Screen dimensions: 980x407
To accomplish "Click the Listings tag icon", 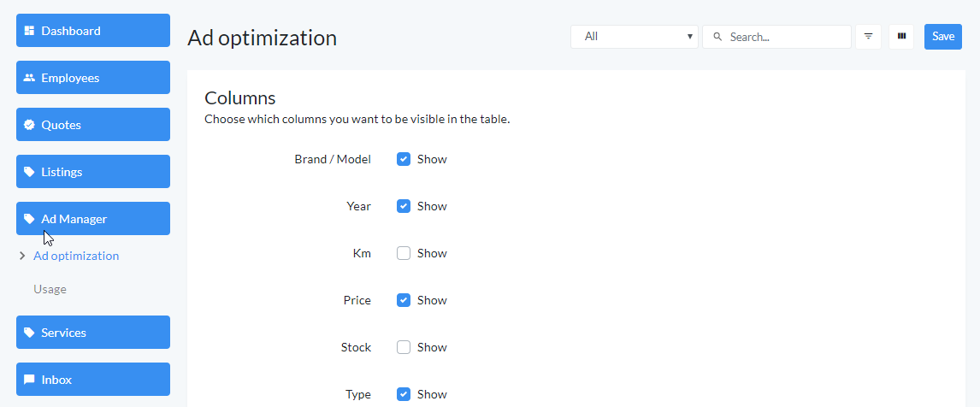I will point(29,171).
